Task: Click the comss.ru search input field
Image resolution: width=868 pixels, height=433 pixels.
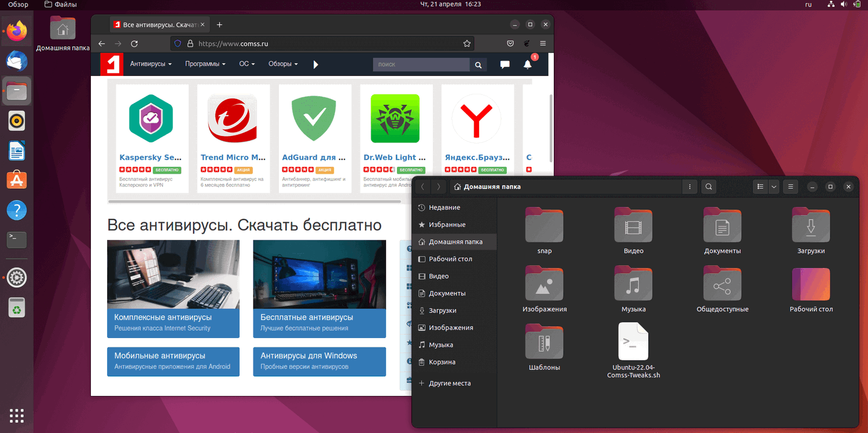Action: [x=421, y=65]
